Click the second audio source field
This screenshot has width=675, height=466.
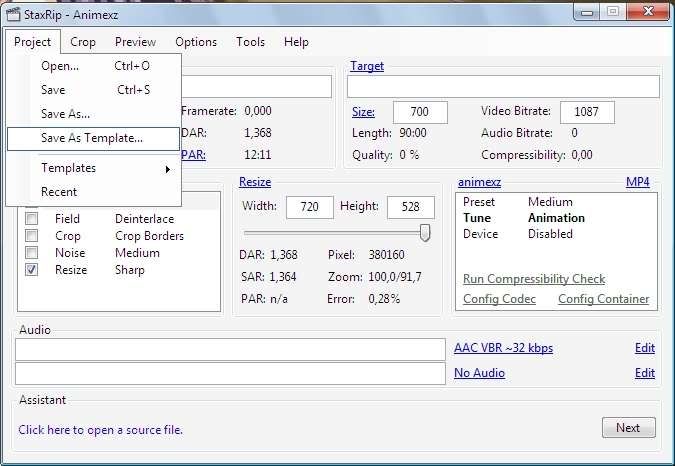[x=230, y=373]
